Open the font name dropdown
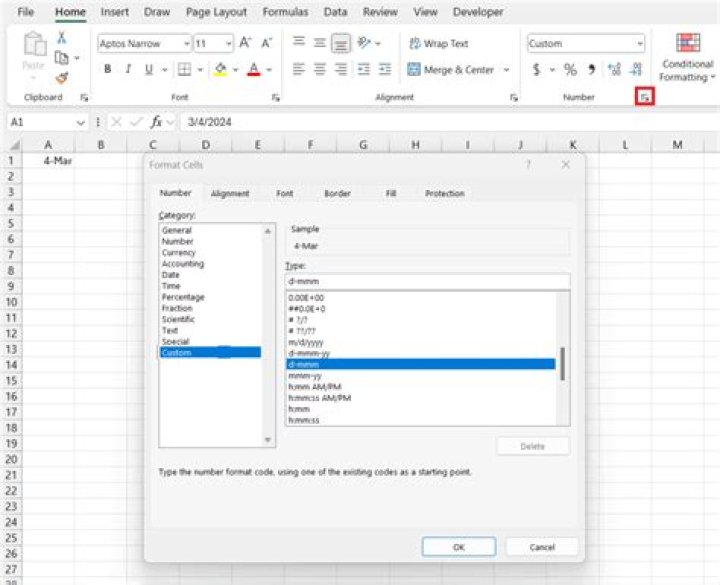720x585 pixels. (x=186, y=44)
